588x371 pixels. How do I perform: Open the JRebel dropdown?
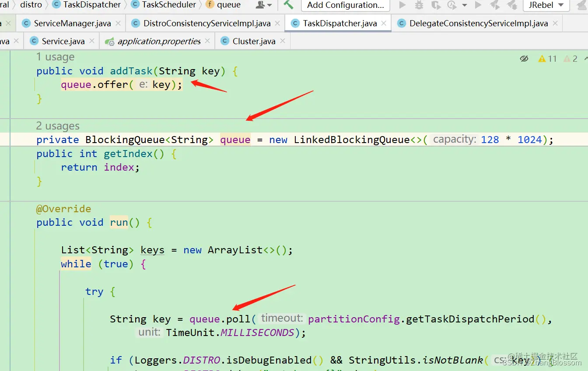(546, 5)
